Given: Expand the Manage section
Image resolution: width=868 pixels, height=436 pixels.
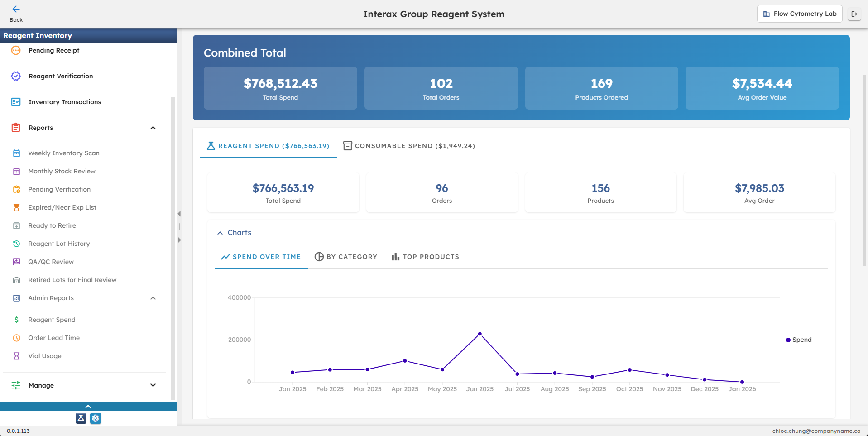Looking at the screenshot, I should click(153, 385).
